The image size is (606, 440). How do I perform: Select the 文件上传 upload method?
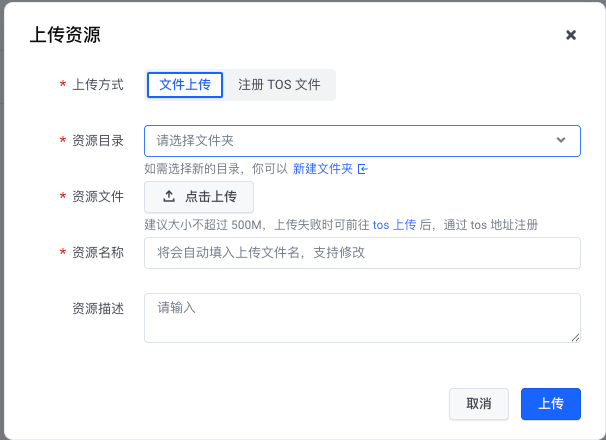coord(185,85)
